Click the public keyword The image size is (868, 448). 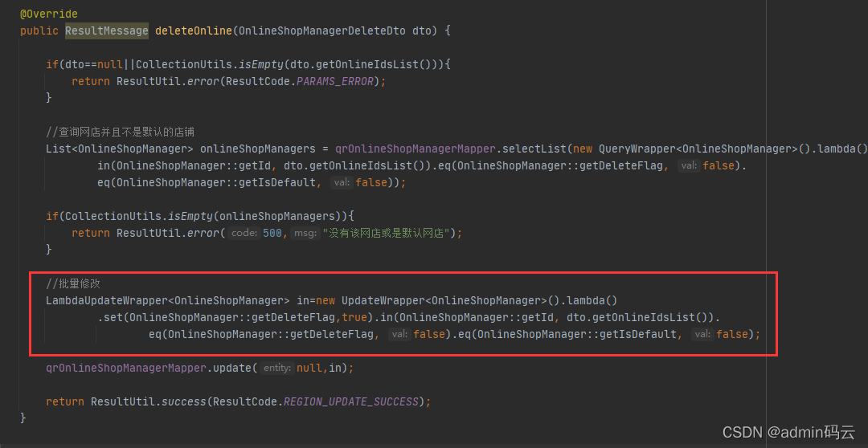39,31
